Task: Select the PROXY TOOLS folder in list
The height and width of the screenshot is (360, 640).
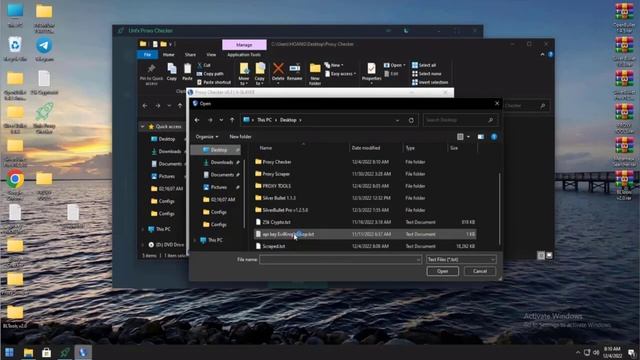Action: (x=364, y=186)
